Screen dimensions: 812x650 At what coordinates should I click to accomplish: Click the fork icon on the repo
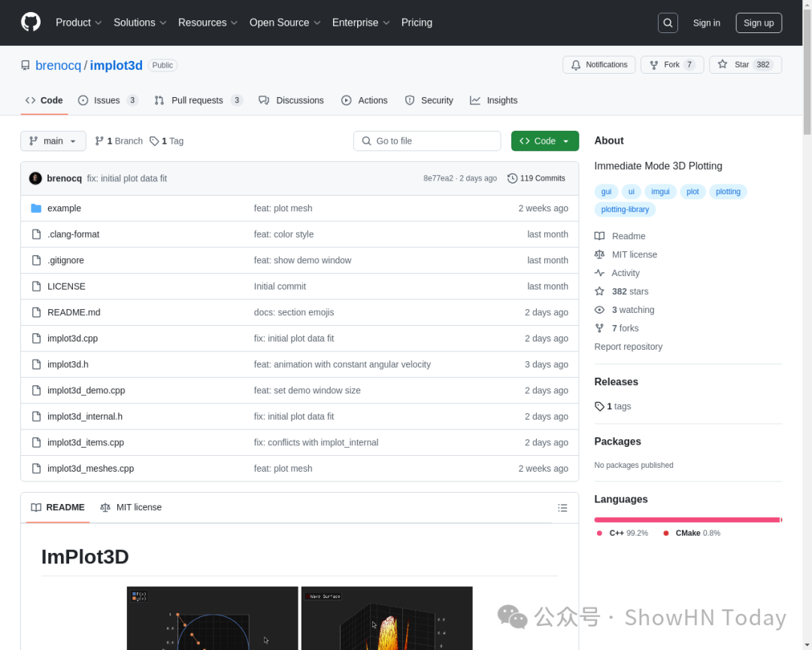point(653,65)
